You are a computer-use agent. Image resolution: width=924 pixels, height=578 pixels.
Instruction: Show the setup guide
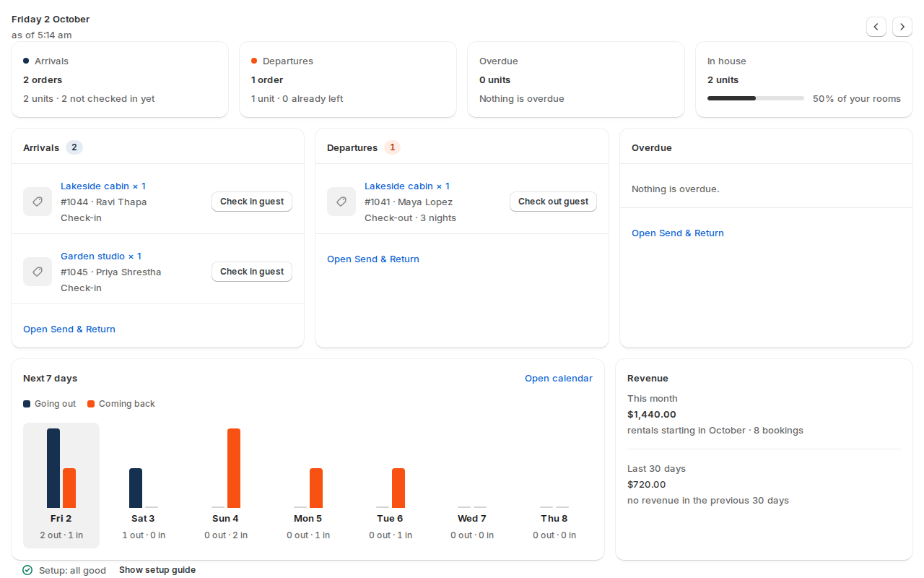click(157, 570)
